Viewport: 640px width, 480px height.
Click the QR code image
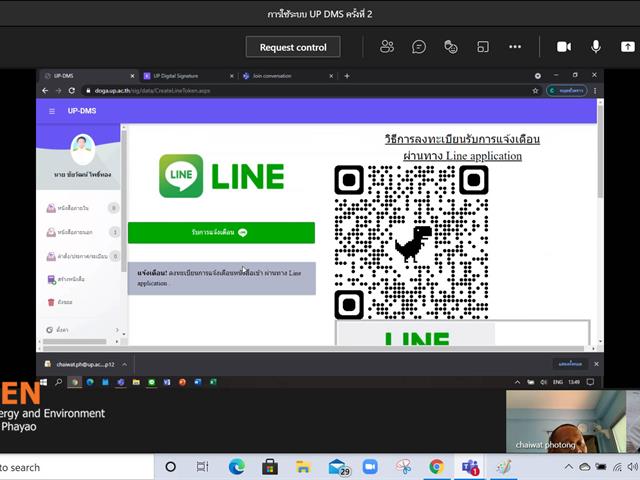pos(411,242)
